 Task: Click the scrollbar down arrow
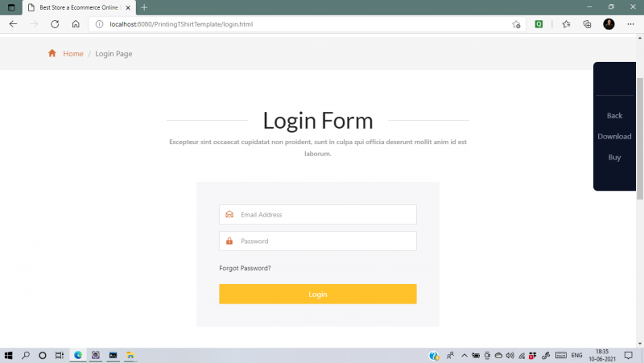pos(640,344)
